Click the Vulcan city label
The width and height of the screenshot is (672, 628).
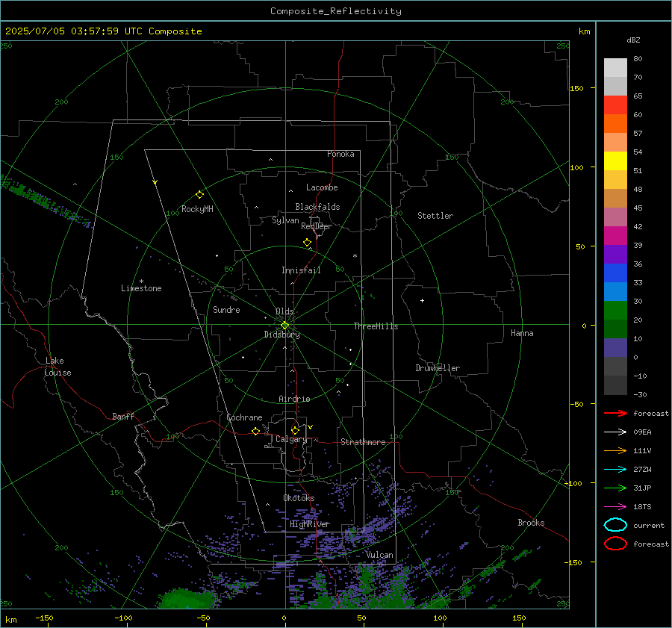point(380,555)
